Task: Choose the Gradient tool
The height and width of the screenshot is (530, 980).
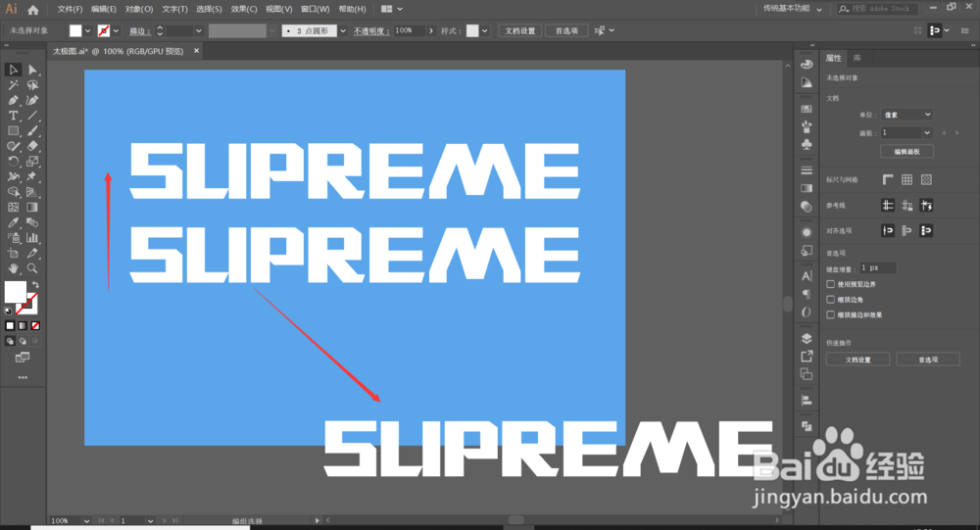Action: pyautogui.click(x=32, y=207)
